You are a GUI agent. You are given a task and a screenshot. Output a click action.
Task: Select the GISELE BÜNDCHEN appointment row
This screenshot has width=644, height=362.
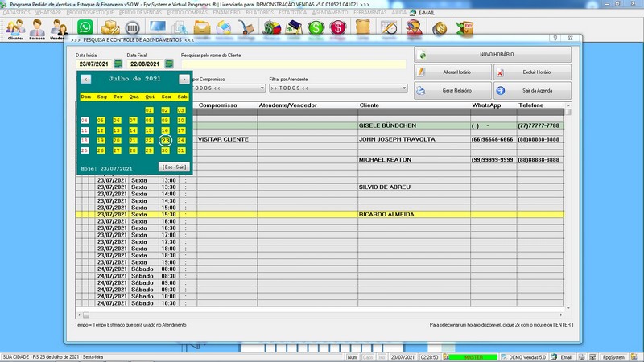point(320,125)
